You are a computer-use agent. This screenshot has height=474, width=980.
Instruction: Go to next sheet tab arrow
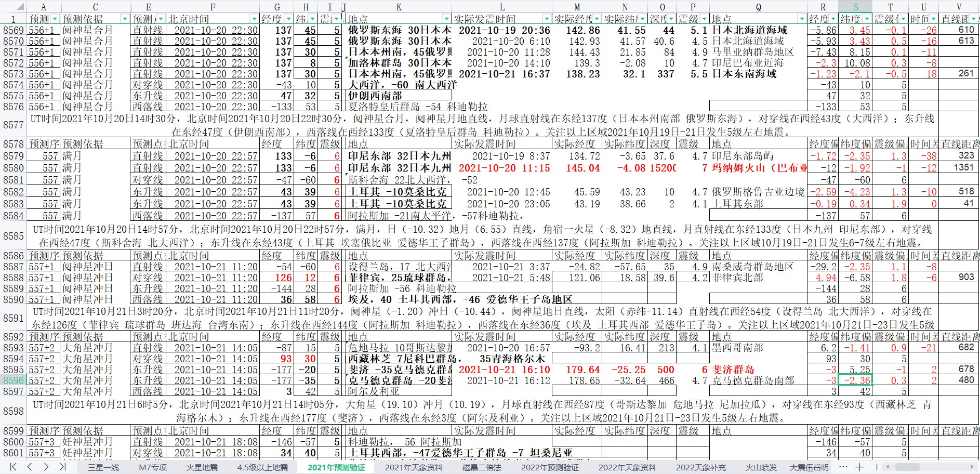(46, 467)
